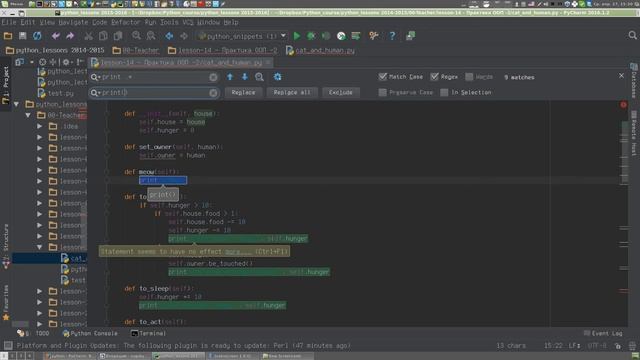The width and height of the screenshot is (640, 360).
Task: Open the Terminal tool window tab
Action: (148, 333)
